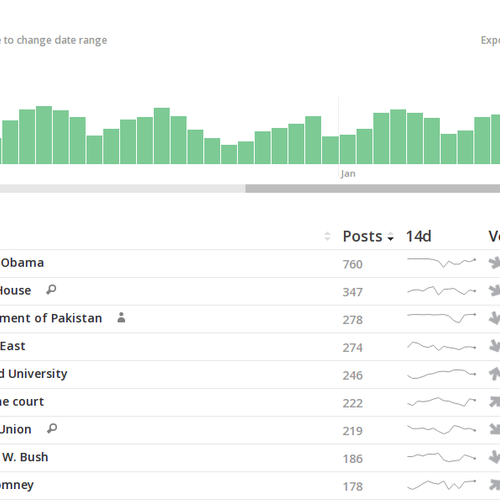Click the person icon beside Pakistan
The height and width of the screenshot is (500, 500).
121,317
